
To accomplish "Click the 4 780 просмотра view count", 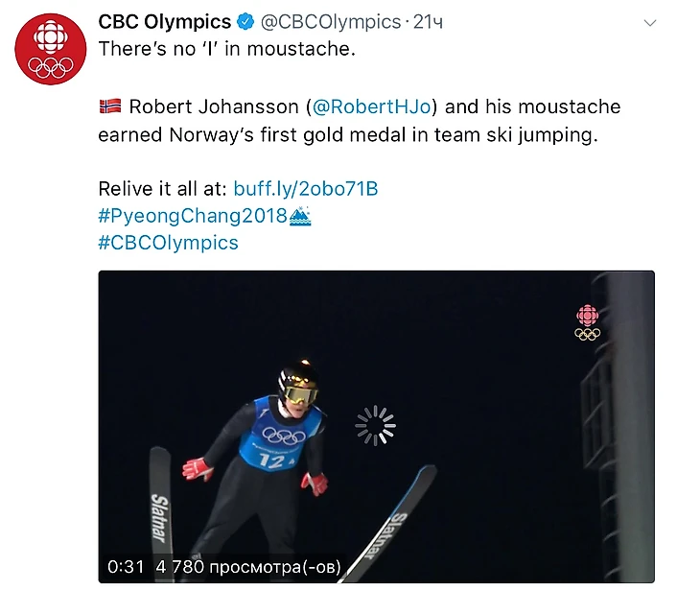I will [248, 567].
